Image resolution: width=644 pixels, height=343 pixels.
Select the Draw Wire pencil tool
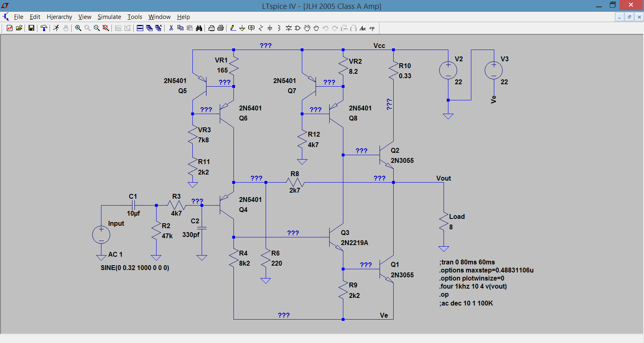point(233,28)
